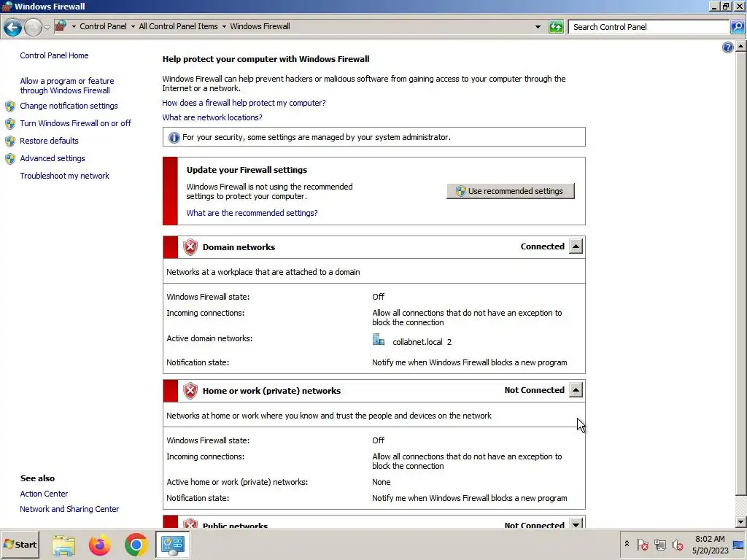Image resolution: width=747 pixels, height=560 pixels.
Task: Expand dropdown arrow before Control Panel breadcrumb
Action: [x=74, y=27]
